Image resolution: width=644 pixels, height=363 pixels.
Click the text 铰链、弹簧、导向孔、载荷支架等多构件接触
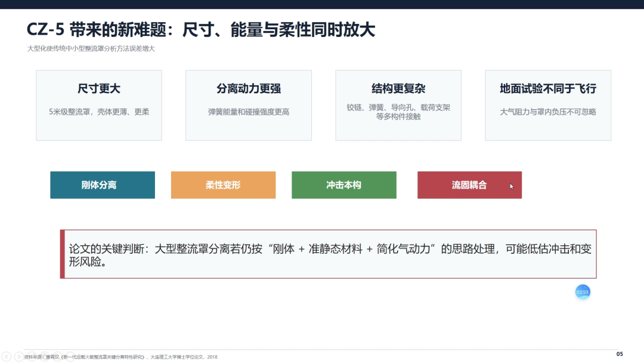click(x=398, y=112)
